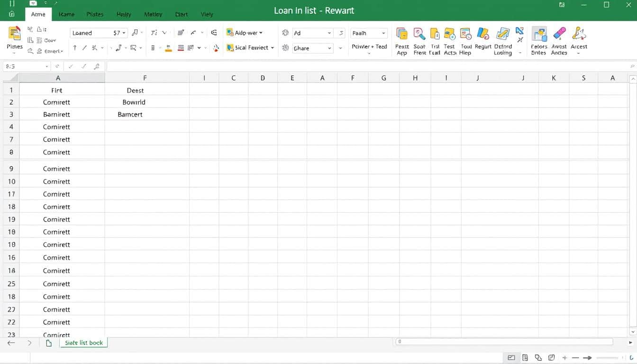Click the orange underline color icon

tap(168, 48)
